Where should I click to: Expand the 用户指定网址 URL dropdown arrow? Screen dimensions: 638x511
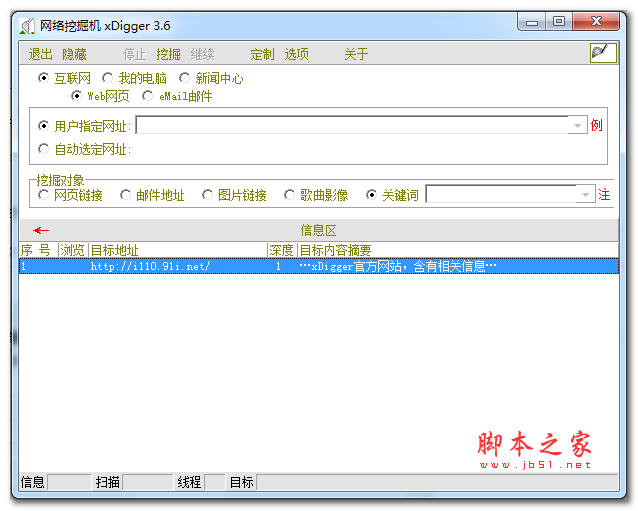point(577,125)
